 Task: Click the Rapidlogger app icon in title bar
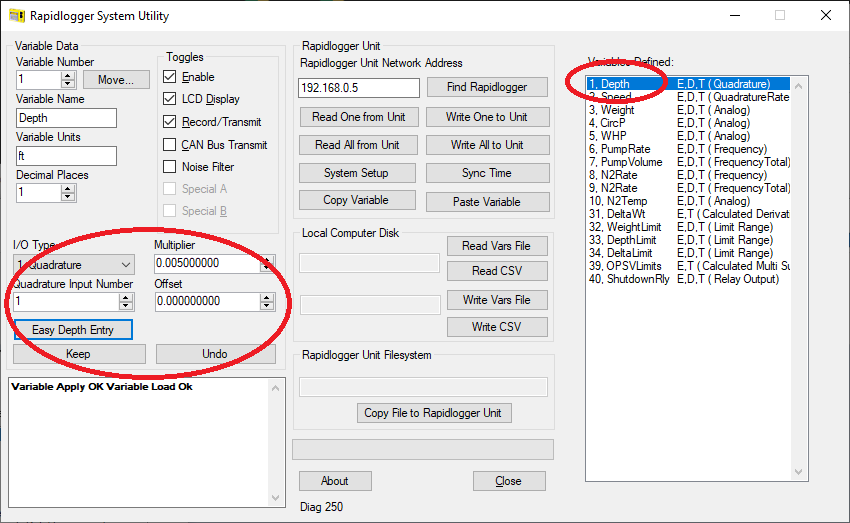(16, 16)
